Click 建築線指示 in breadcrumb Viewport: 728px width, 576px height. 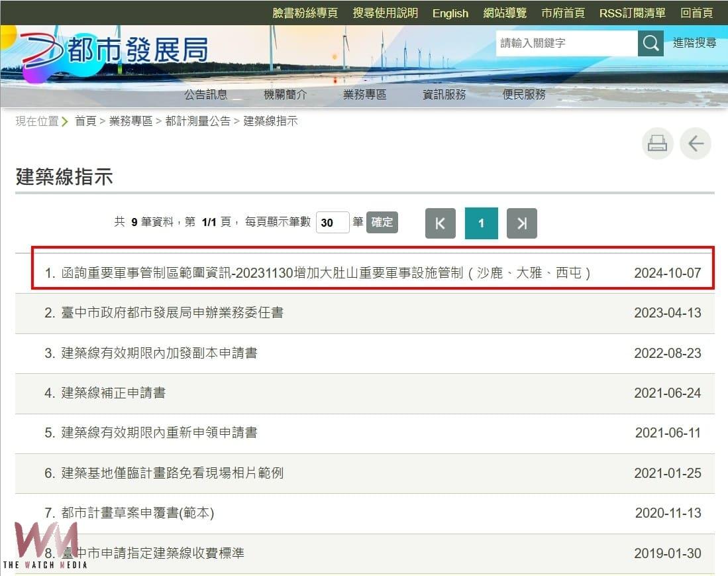[x=270, y=121]
